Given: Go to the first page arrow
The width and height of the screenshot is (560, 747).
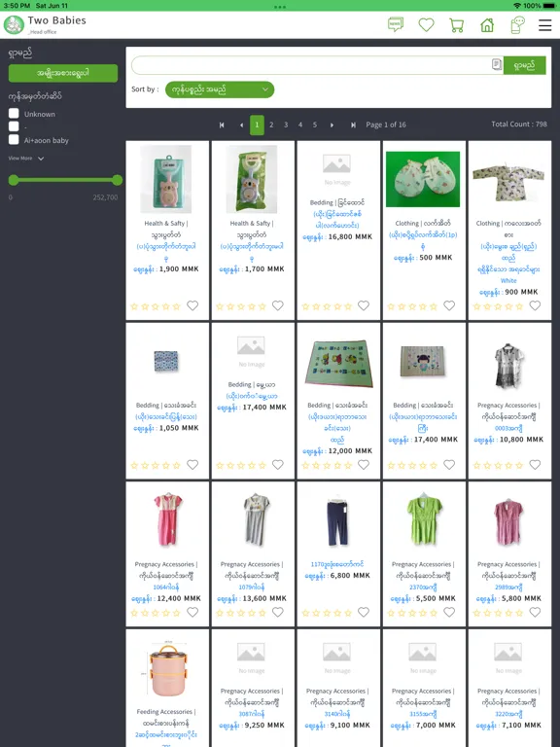Looking at the screenshot, I should tap(222, 124).
